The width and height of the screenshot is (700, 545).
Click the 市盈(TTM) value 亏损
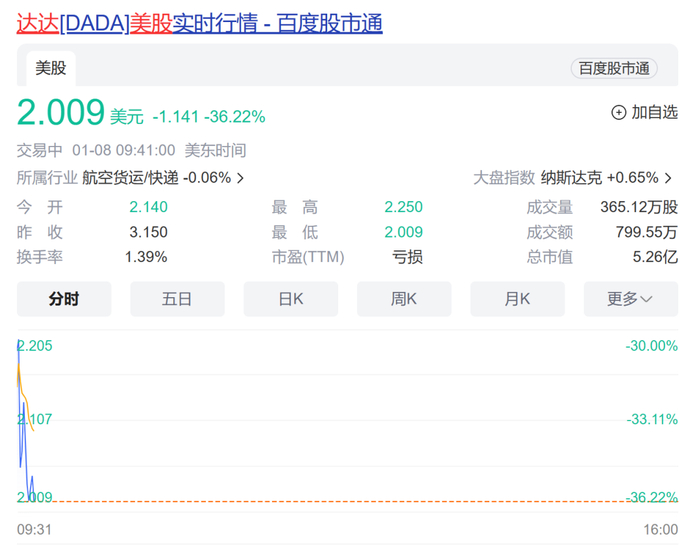click(407, 257)
